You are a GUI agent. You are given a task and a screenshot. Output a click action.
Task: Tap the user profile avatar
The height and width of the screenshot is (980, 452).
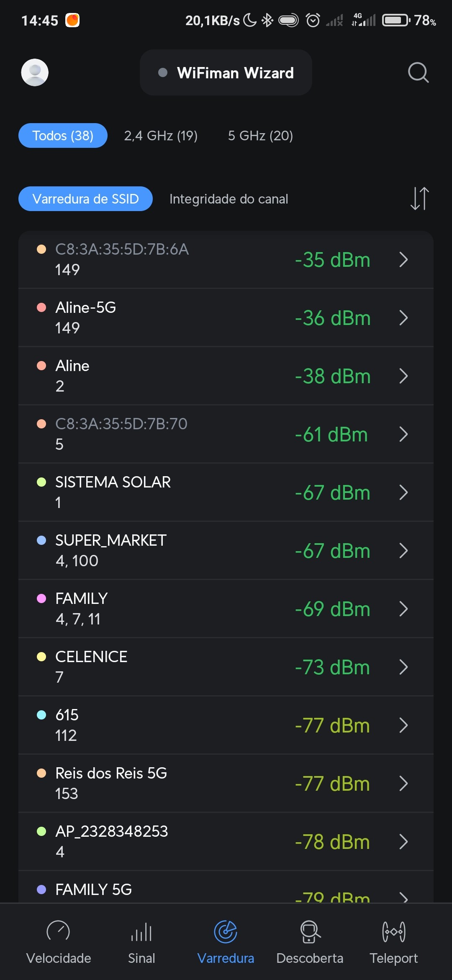click(x=35, y=72)
